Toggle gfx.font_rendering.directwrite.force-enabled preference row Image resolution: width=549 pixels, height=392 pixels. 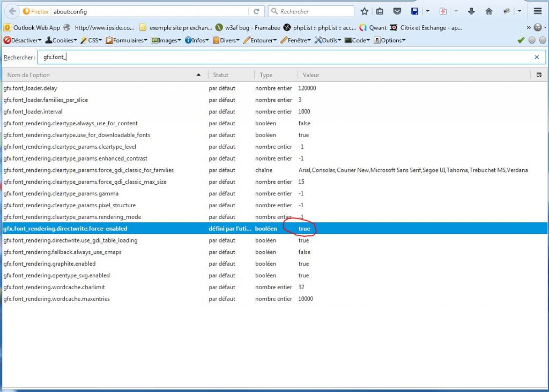point(65,229)
